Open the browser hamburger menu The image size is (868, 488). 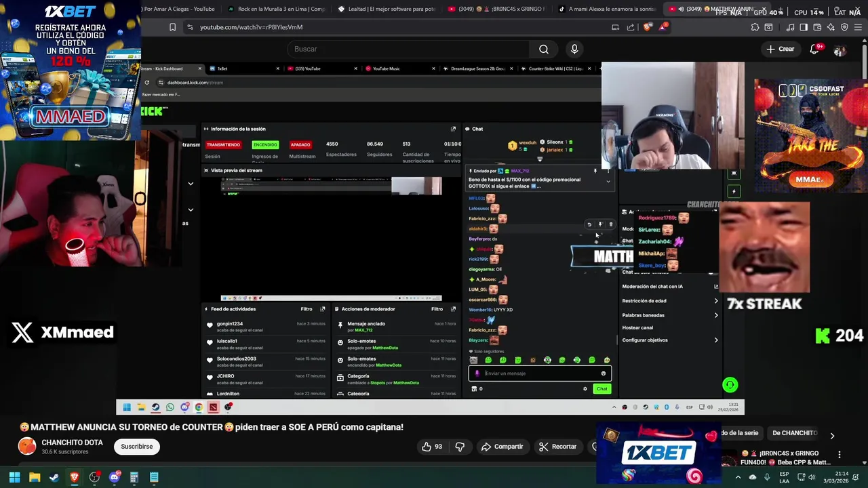click(859, 27)
